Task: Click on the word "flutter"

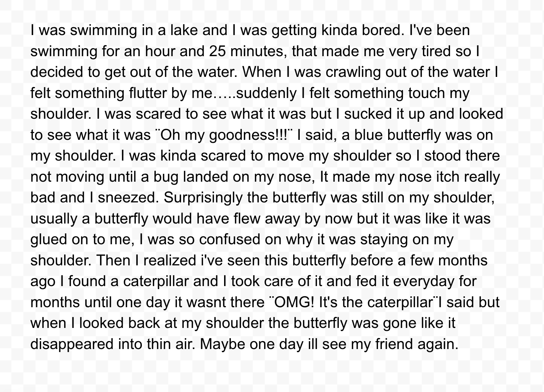Action: 148,93
